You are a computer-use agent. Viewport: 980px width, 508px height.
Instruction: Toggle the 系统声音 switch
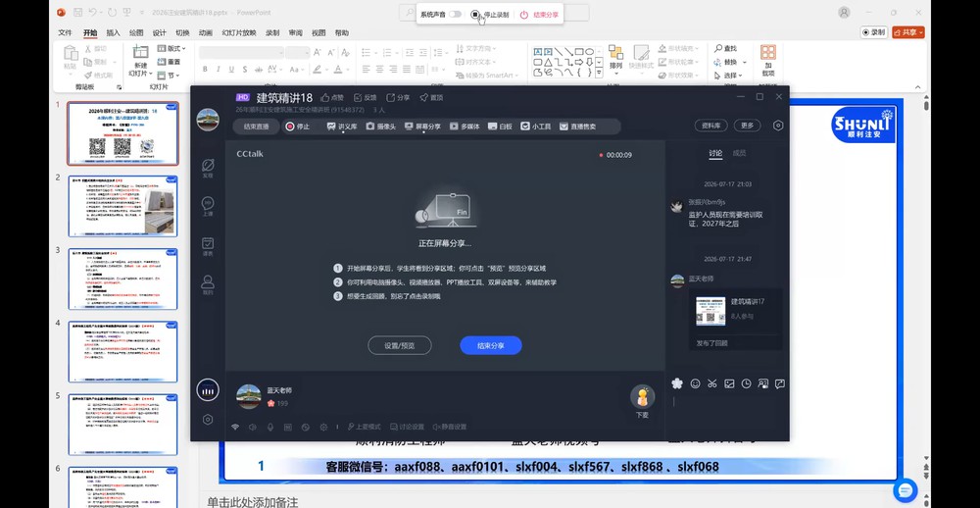pos(455,14)
